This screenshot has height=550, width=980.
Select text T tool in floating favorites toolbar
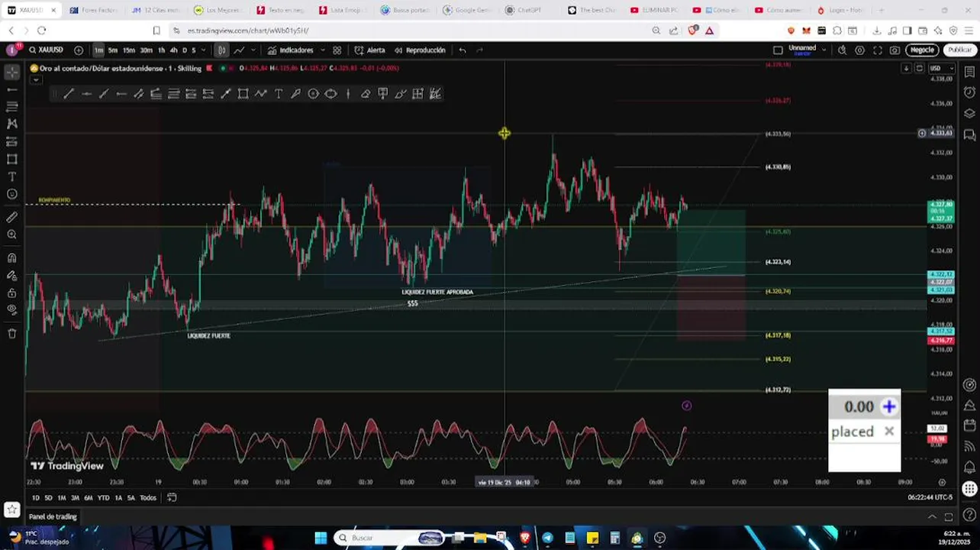coord(279,94)
